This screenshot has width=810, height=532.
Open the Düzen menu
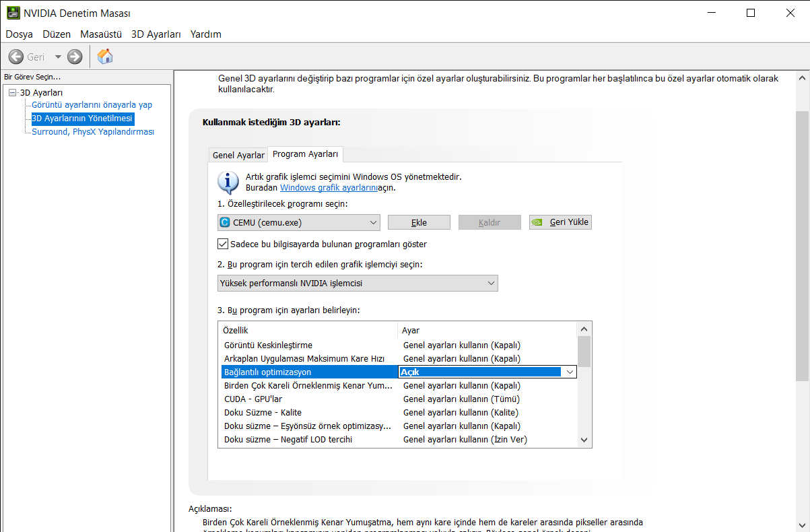pos(57,34)
